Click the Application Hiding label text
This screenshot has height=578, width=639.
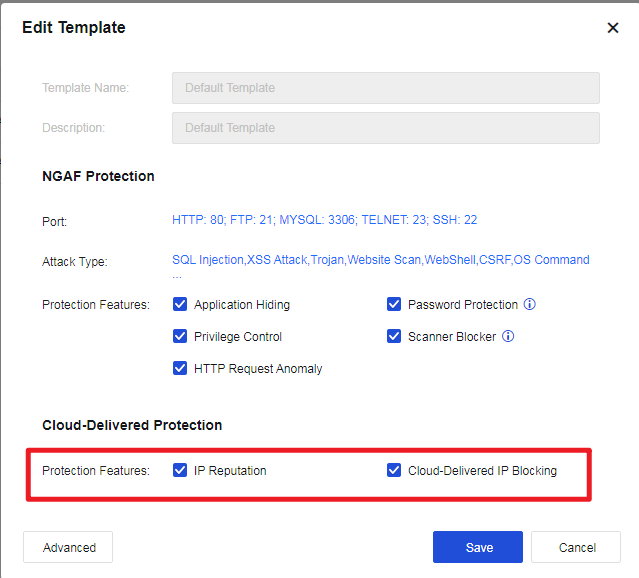click(242, 304)
